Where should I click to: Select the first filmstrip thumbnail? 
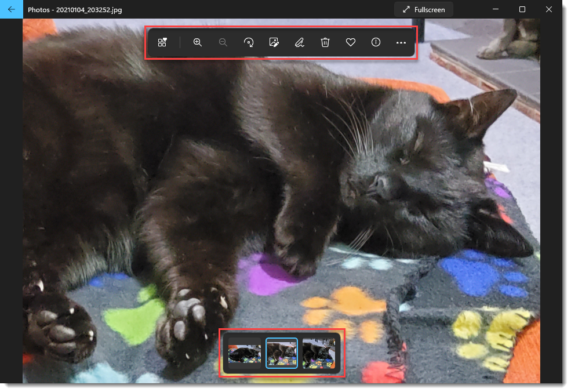point(244,352)
